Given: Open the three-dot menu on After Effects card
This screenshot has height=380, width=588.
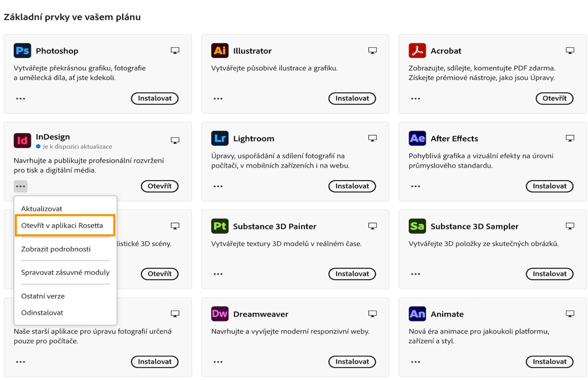Looking at the screenshot, I should (x=416, y=186).
